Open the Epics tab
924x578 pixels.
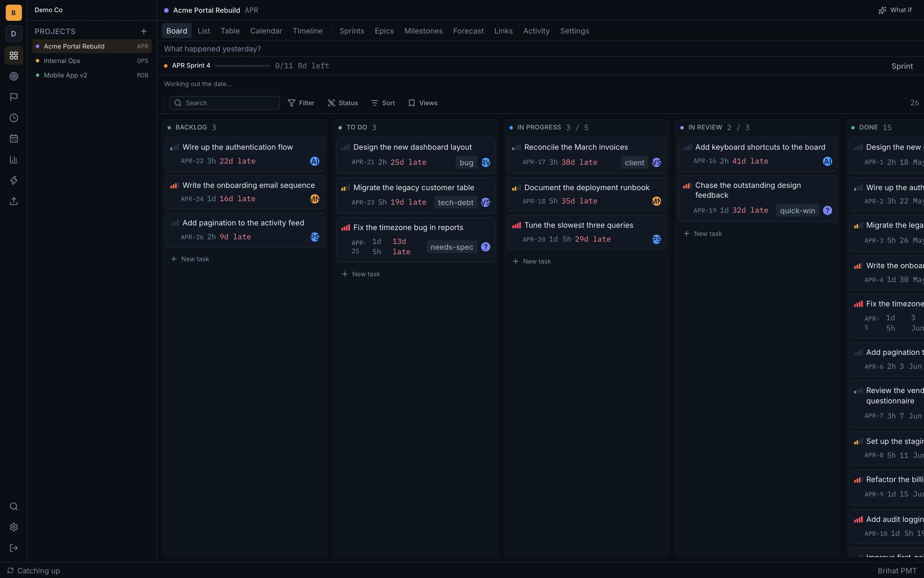click(x=384, y=31)
